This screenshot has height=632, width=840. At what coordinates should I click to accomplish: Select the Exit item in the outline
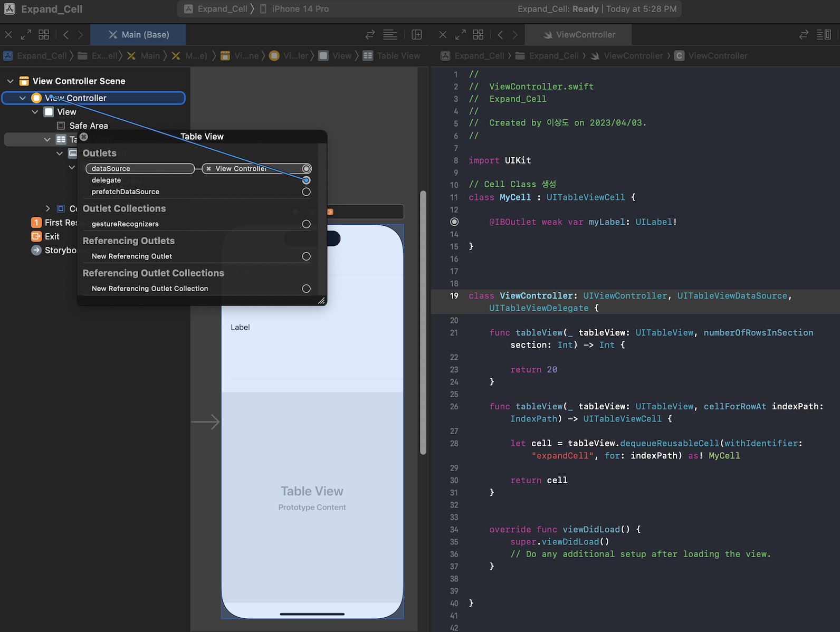[45, 236]
